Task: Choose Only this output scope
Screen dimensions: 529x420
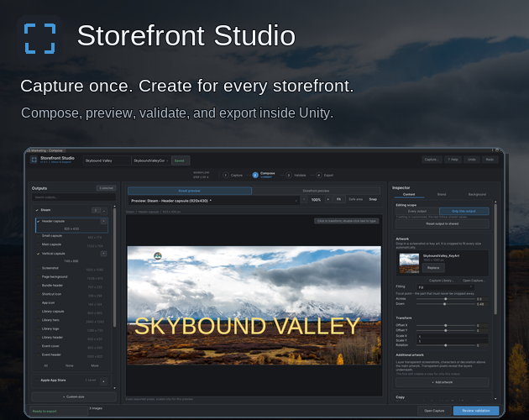Action: point(464,212)
